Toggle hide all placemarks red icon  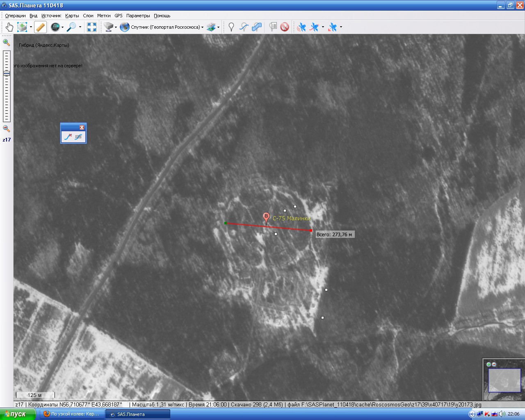pos(285,27)
